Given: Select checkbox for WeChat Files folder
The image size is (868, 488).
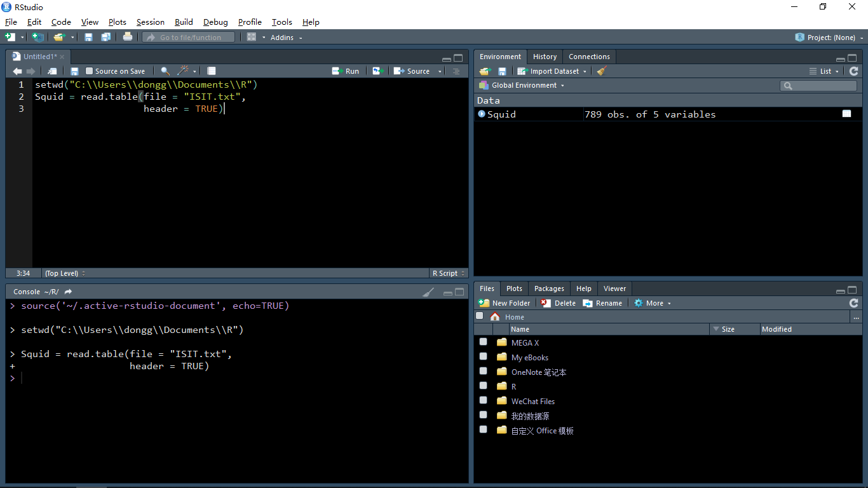Looking at the screenshot, I should [x=484, y=400].
